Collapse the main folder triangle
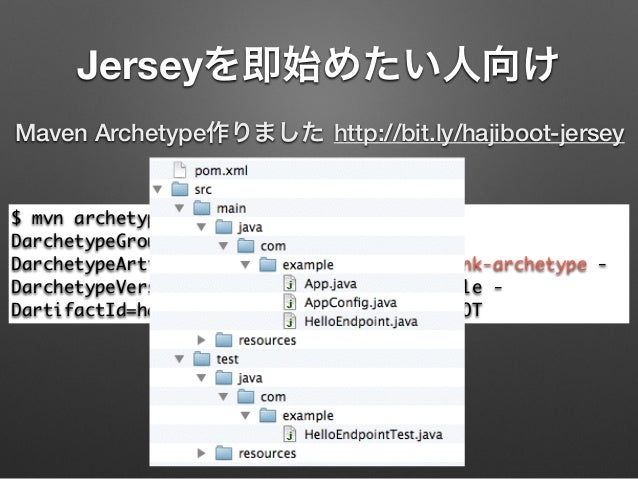Viewport: 638px width, 479px height. [x=180, y=208]
